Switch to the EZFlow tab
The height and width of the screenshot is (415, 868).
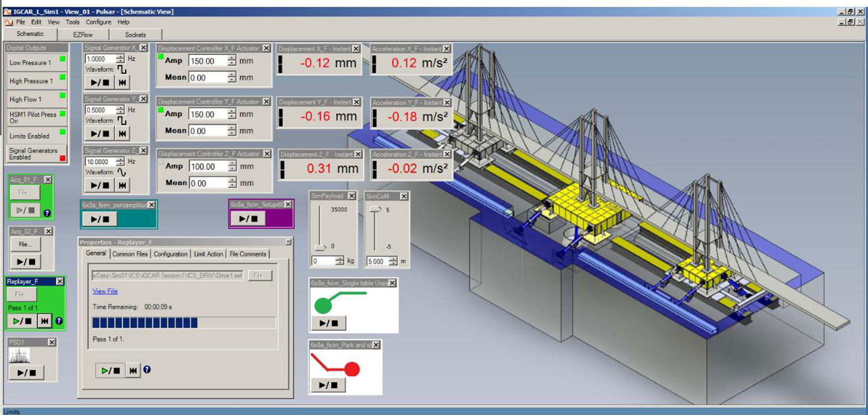[x=83, y=34]
